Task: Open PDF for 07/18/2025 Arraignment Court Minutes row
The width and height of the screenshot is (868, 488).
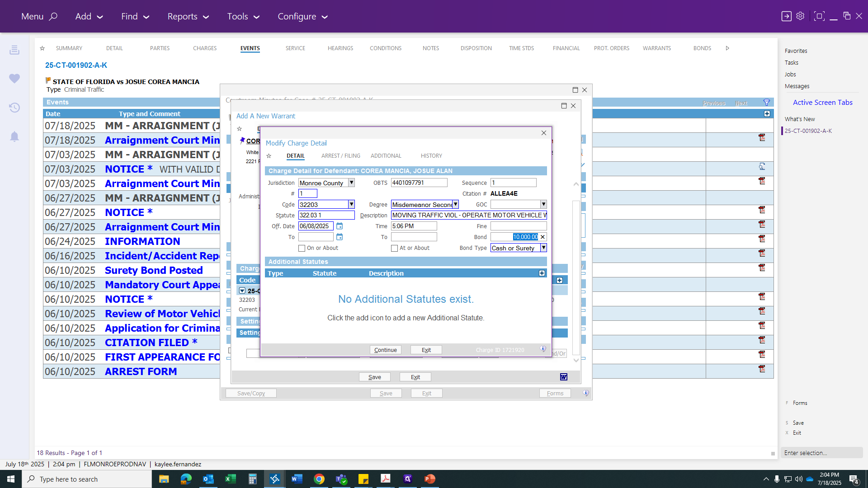Action: pos(762,137)
